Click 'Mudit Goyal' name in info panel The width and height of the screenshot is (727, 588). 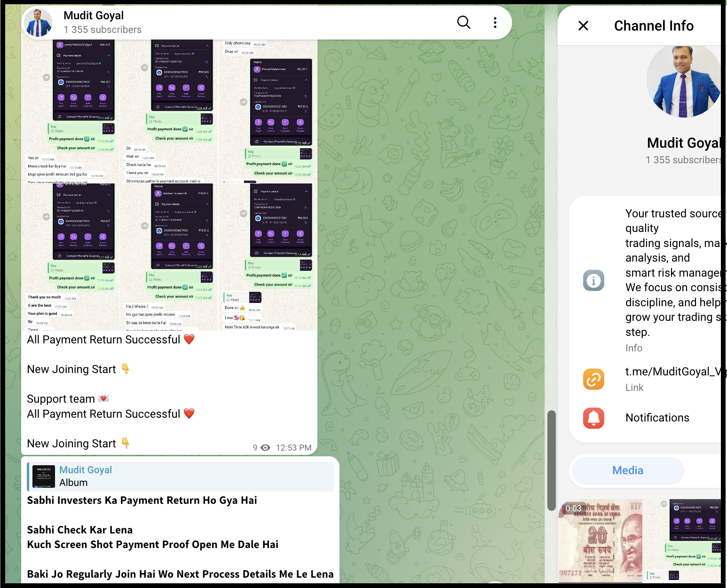coord(684,143)
